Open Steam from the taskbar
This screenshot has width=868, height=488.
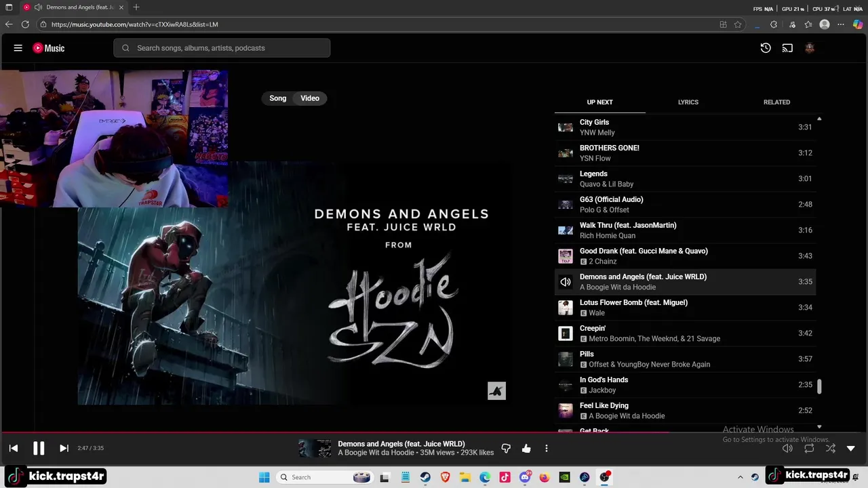tap(425, 477)
